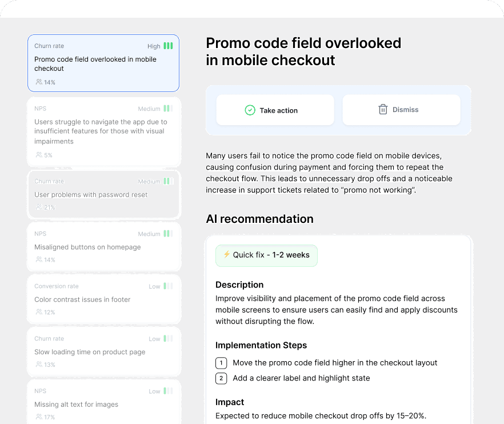Viewport: 504px width, 424px height.
Task: Click the users icon beside 21%
Action: click(39, 207)
